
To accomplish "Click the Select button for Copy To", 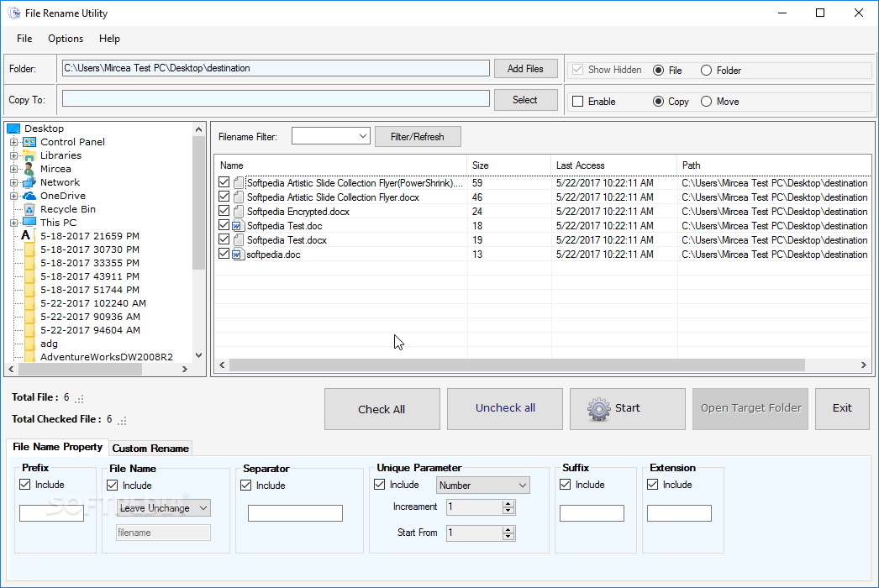I will (525, 100).
